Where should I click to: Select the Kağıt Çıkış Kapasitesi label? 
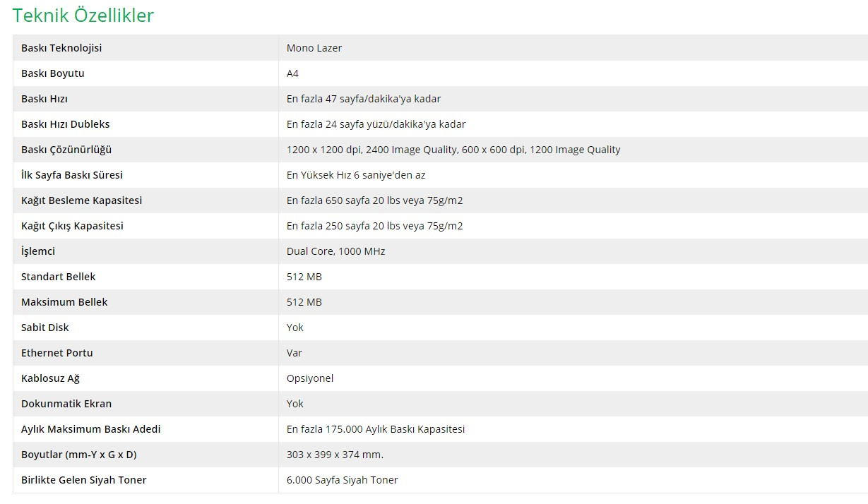[72, 226]
